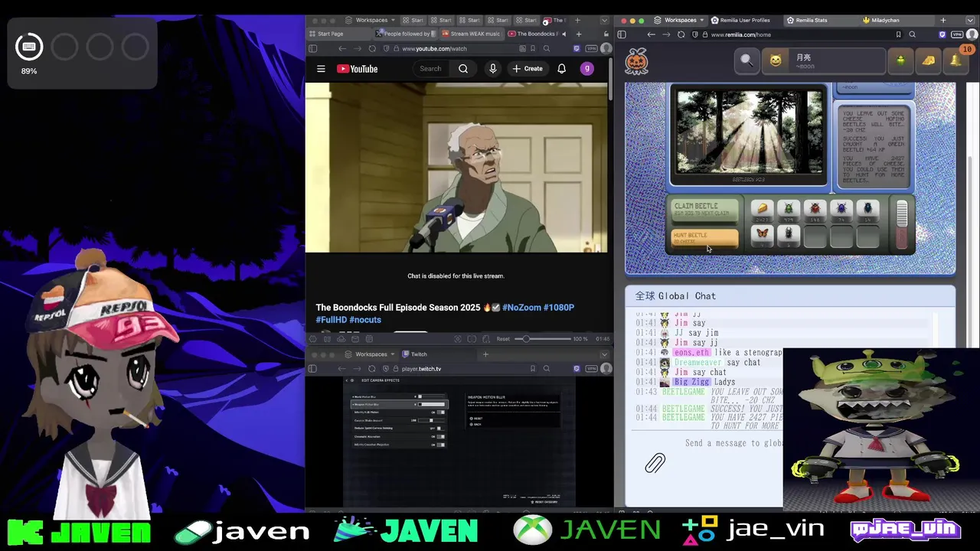Screen dimensions: 980x551
Task: Expand tab list chevron in YouTube browser
Action: (603, 20)
